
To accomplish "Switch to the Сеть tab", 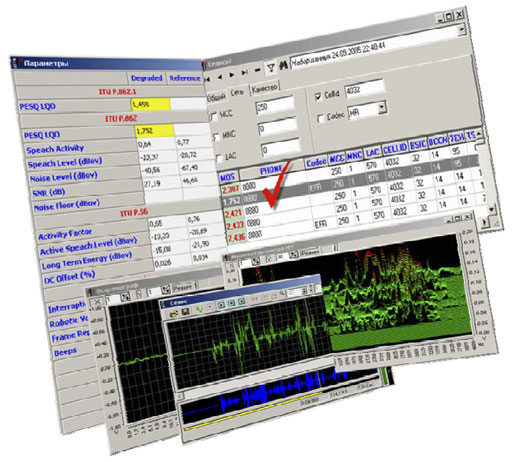I will [237, 93].
